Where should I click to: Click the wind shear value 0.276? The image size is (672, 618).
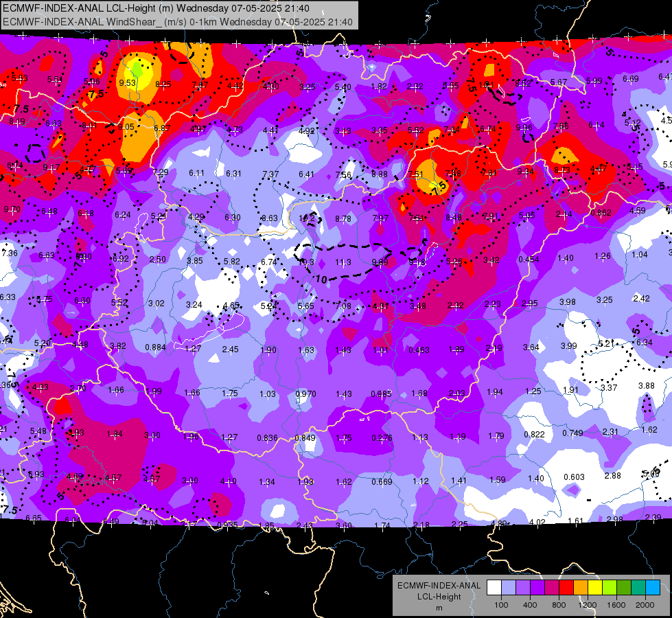[382, 437]
